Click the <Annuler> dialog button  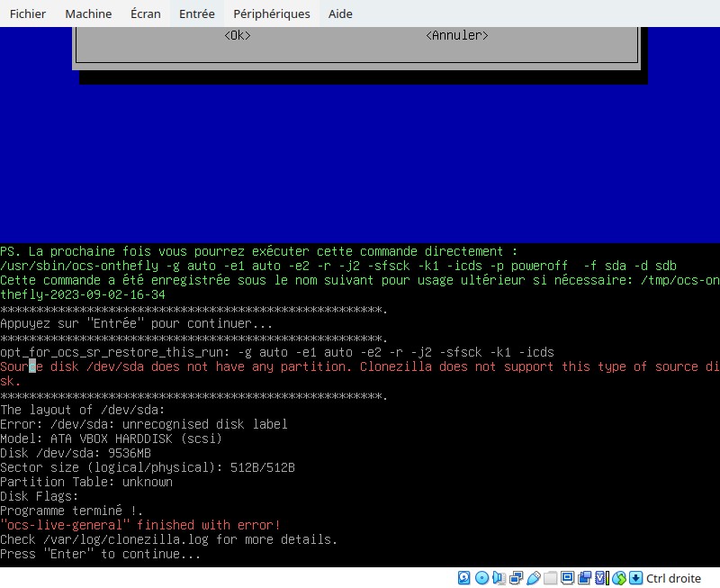(x=457, y=35)
